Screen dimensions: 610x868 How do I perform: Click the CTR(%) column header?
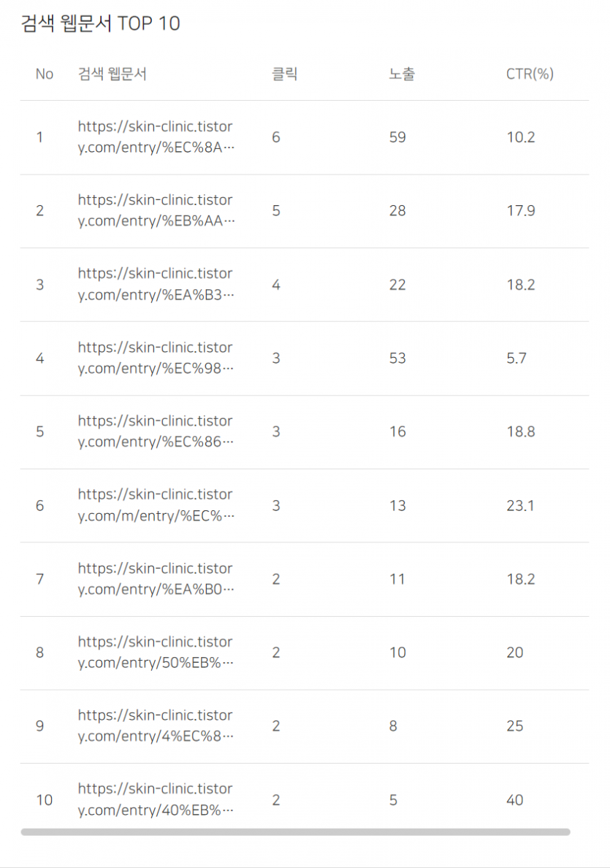click(x=530, y=74)
